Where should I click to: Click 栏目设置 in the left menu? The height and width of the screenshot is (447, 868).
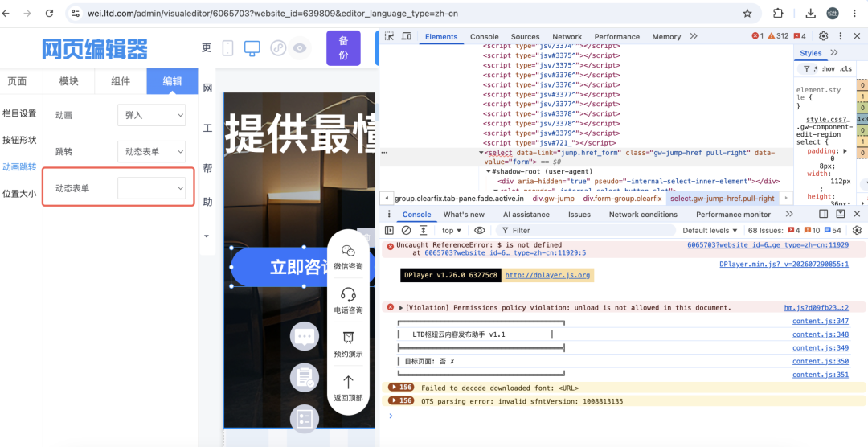click(19, 113)
